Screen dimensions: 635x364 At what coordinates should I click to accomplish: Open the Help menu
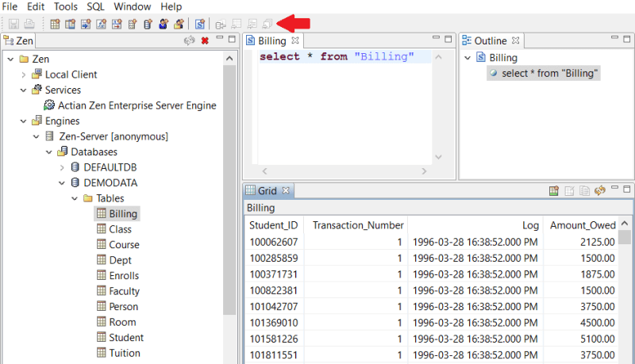pos(171,6)
